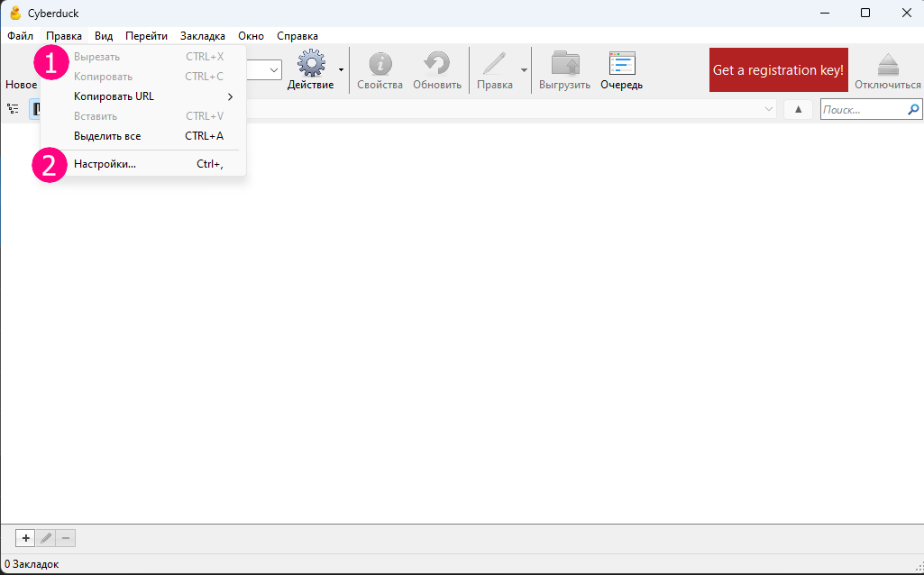Click the Правка pencil toolbar icon
Viewport: 924px width, 575px height.
point(494,64)
